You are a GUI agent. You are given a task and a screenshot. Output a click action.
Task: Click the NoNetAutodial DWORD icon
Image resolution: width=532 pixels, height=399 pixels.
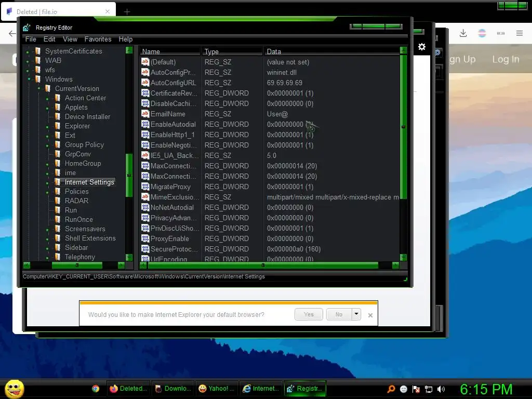(x=145, y=207)
